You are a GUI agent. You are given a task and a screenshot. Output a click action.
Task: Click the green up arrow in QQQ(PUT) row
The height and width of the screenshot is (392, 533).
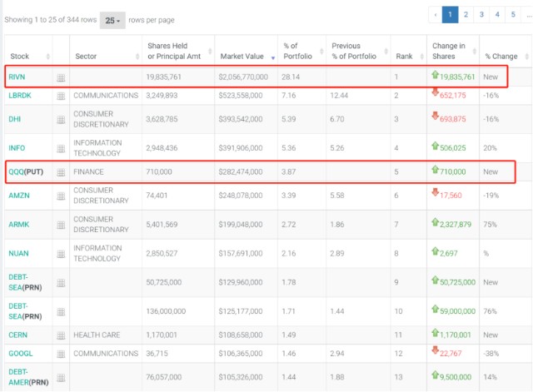[435, 169]
